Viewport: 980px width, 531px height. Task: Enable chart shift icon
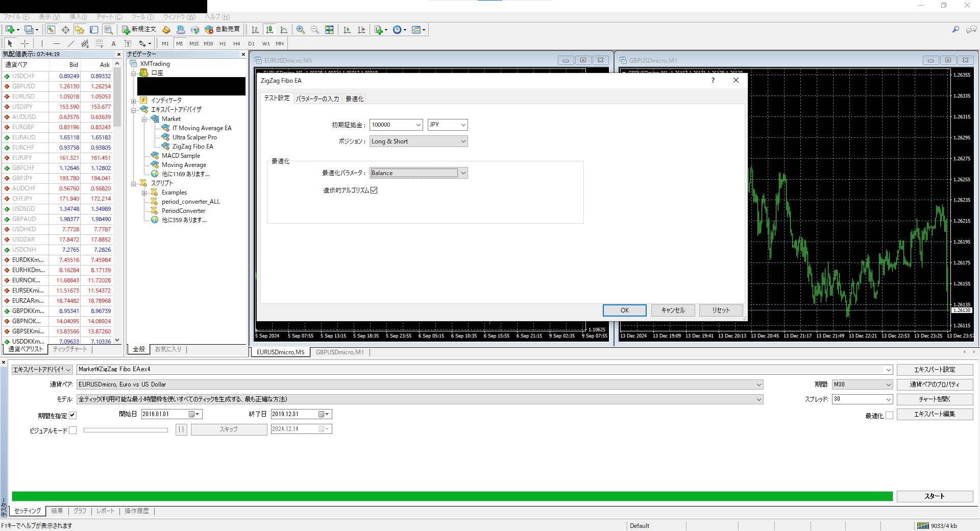click(x=361, y=30)
